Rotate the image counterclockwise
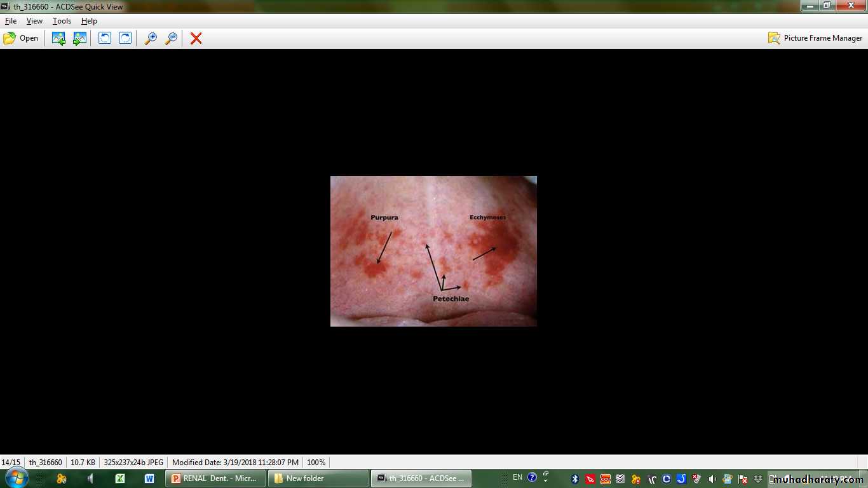Viewport: 868px width, 488px height. point(104,38)
